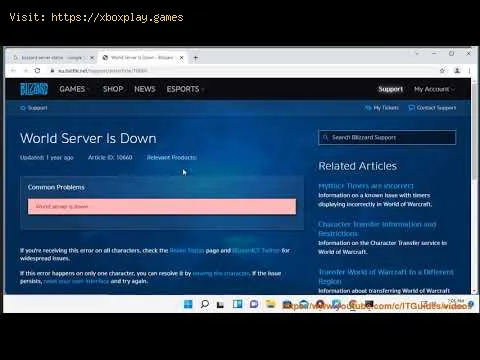Reload the current page
This screenshot has width=480, height=360.
pos(37,71)
